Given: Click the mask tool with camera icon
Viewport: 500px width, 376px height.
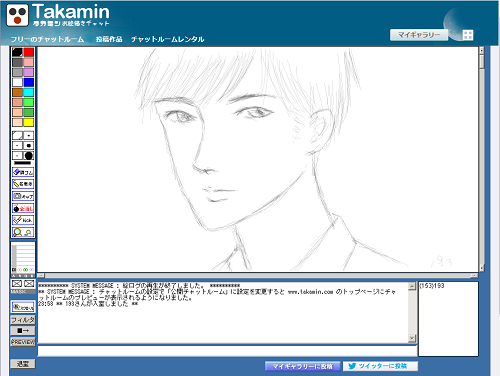Looking at the screenshot, I should [x=23, y=196].
